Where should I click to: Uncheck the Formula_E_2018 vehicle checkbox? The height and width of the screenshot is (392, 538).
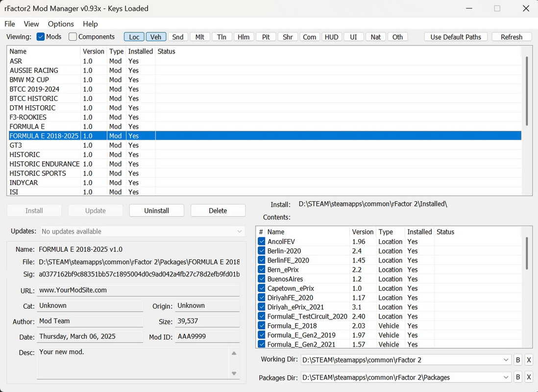[262, 325]
